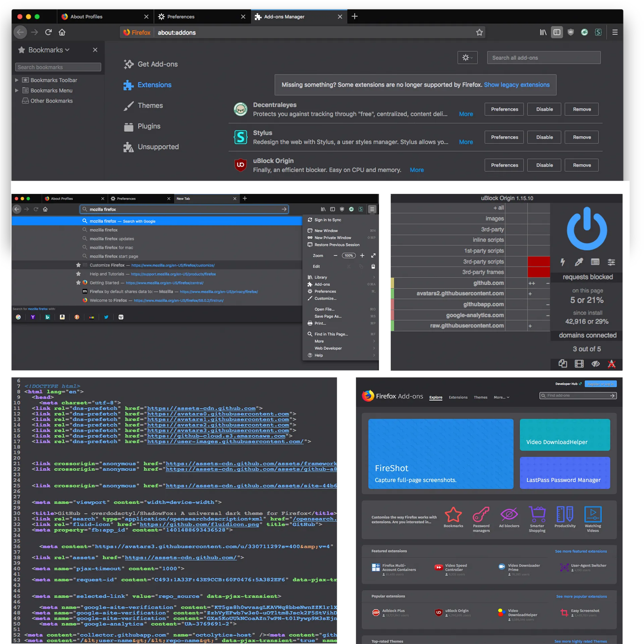Expand the Library submenu in hamburger menu
Image resolution: width=644 pixels, height=644 pixels.
(x=341, y=277)
